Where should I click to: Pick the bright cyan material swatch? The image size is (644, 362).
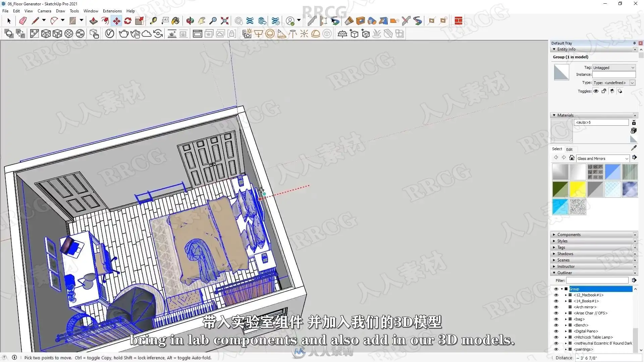(560, 207)
